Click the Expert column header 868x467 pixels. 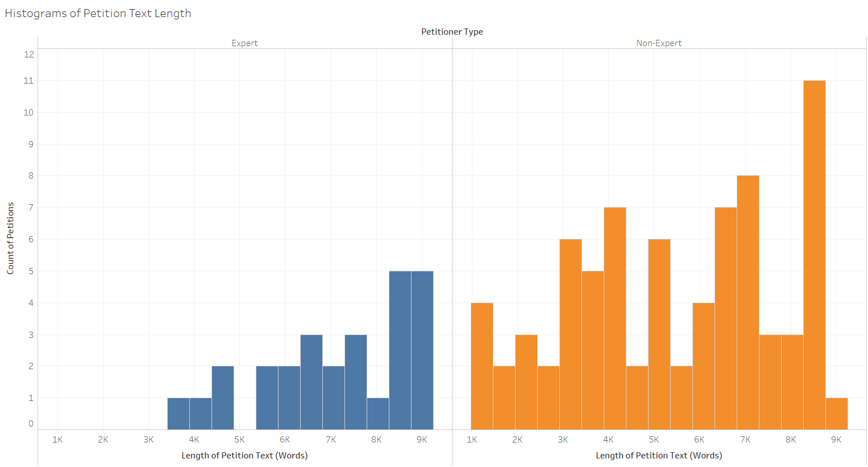[244, 43]
